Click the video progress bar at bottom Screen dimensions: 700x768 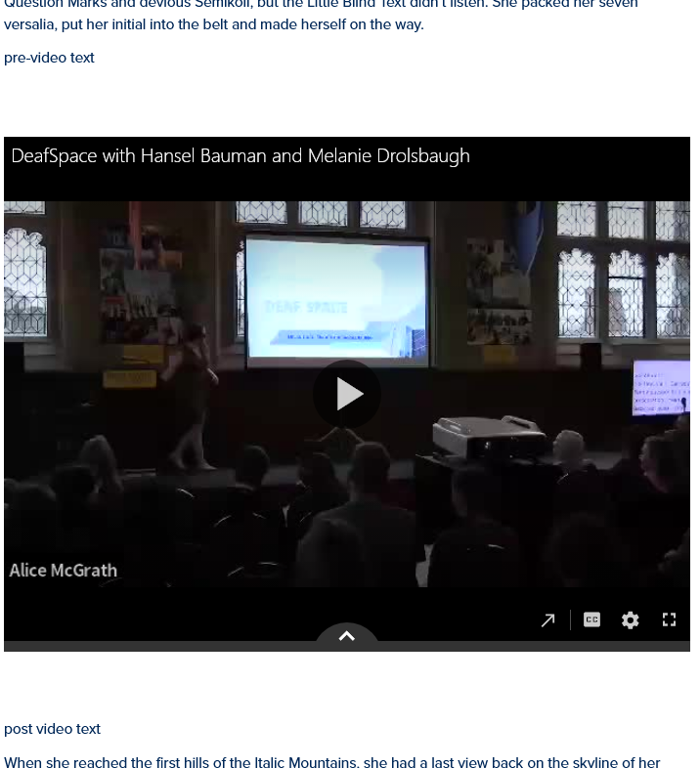346,647
